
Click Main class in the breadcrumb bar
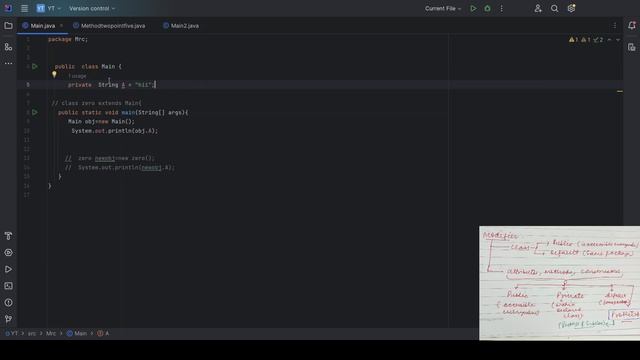click(x=77, y=333)
